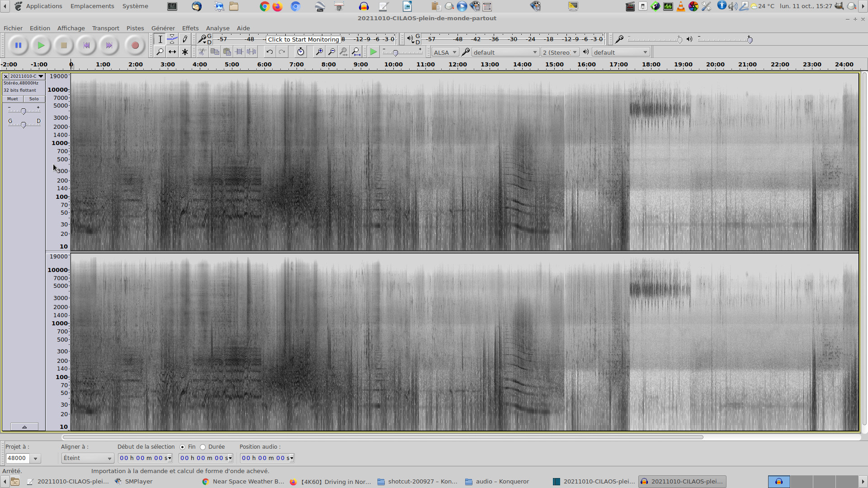Click the Projet à rate field 48000

18,458
